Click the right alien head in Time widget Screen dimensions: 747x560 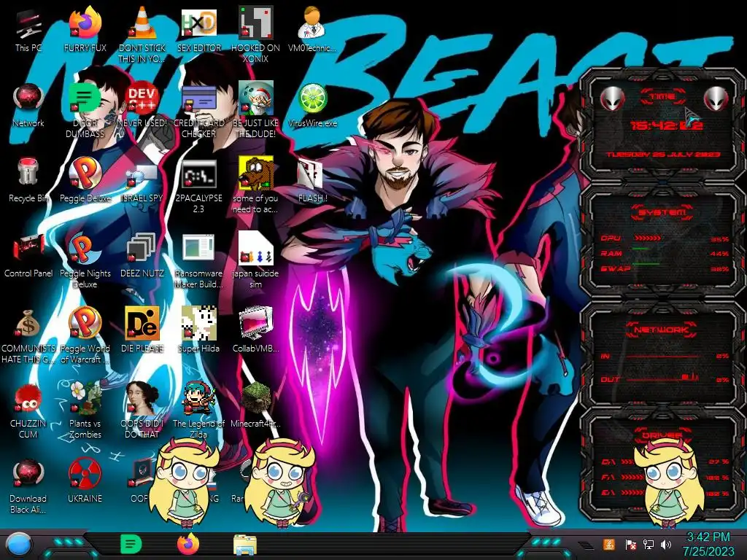716,98
